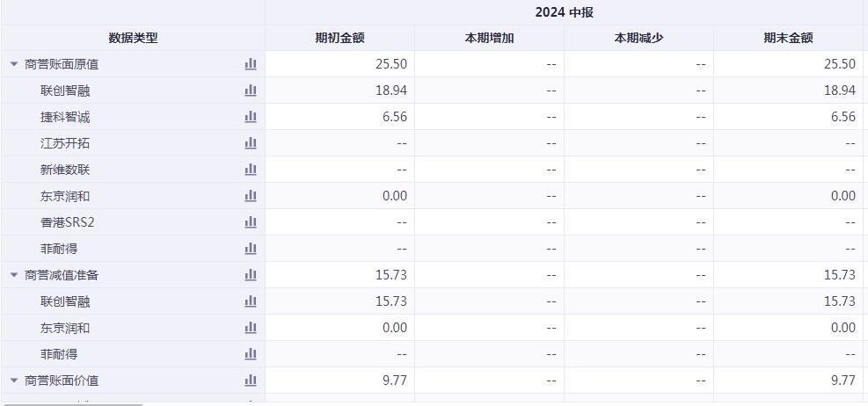Viewport: 868px width, 406px height.
Task: Collapse the 商誉账面价值 group
Action: tap(14, 381)
